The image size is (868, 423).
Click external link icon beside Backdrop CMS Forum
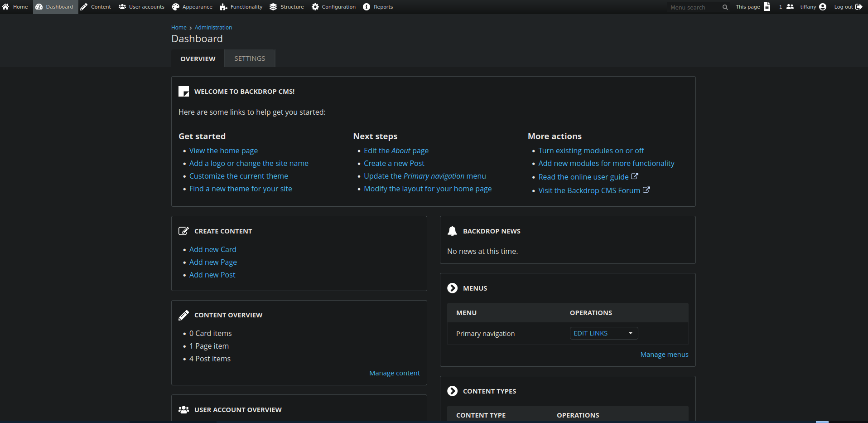pos(646,190)
